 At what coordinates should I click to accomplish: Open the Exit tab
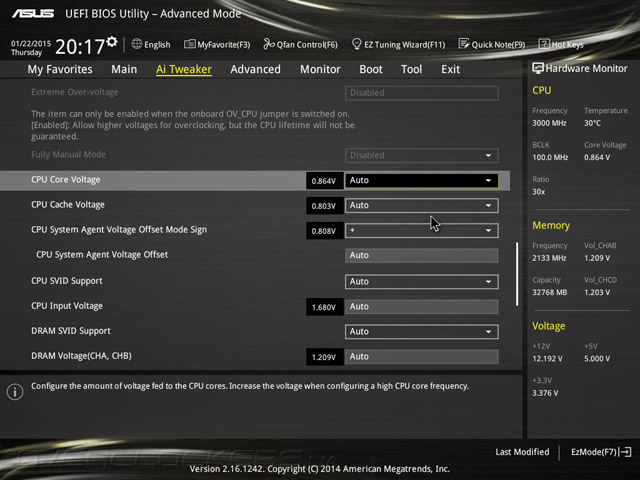[450, 69]
